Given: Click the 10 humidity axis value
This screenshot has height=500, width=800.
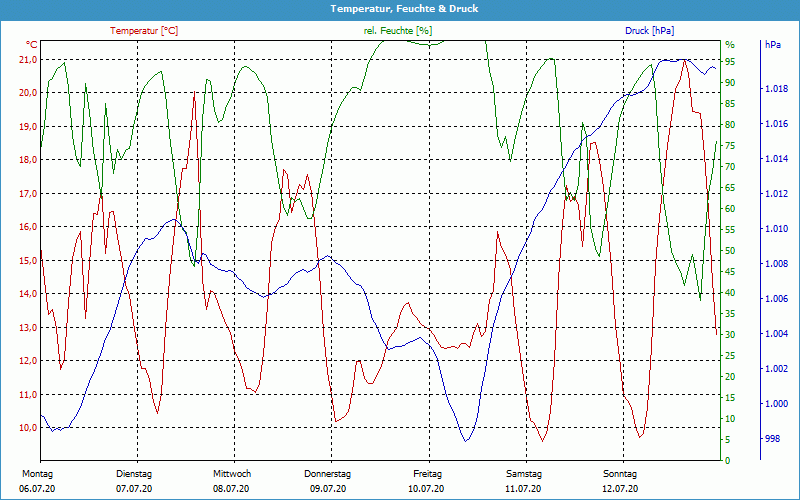Looking at the screenshot, I should [x=730, y=418].
